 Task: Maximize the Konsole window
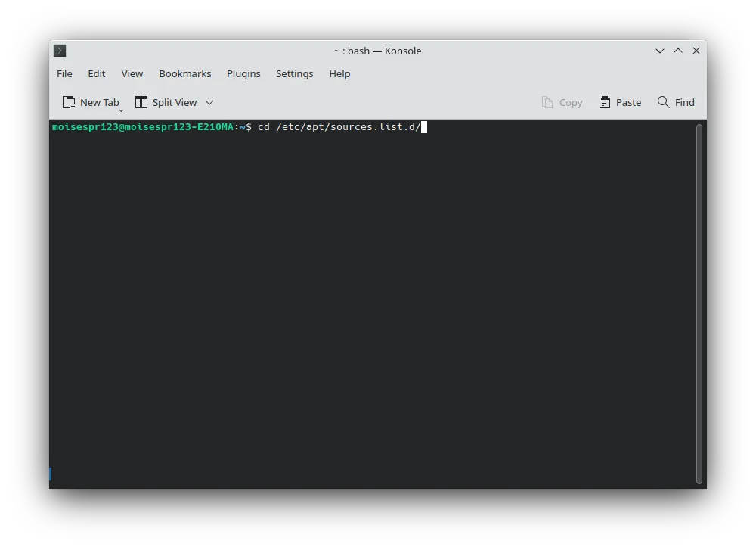click(x=678, y=51)
